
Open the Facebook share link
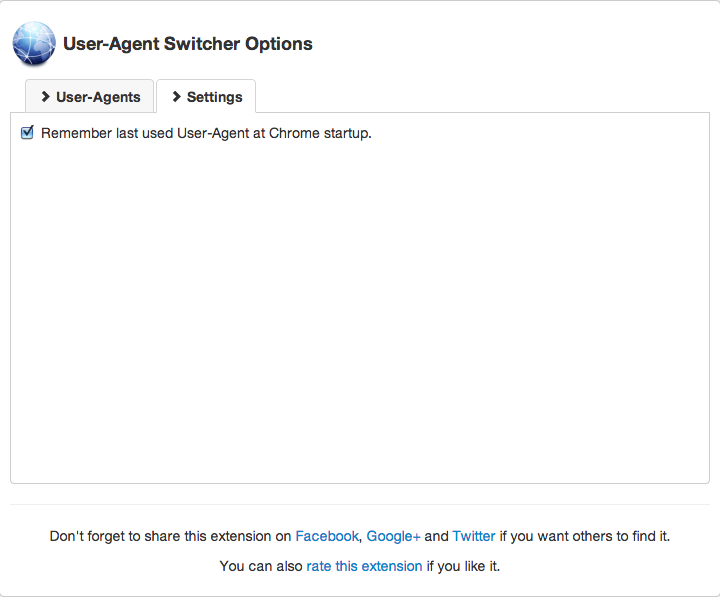coord(326,536)
